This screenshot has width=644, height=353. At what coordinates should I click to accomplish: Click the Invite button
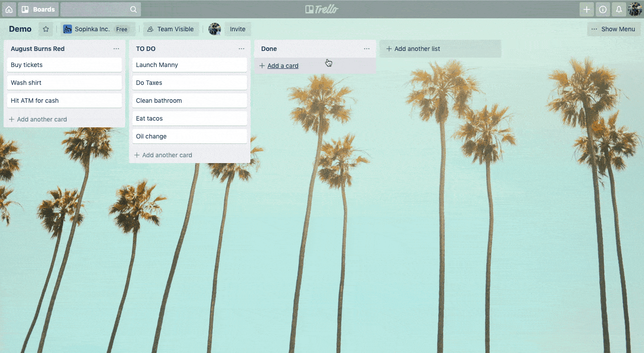pyautogui.click(x=237, y=29)
